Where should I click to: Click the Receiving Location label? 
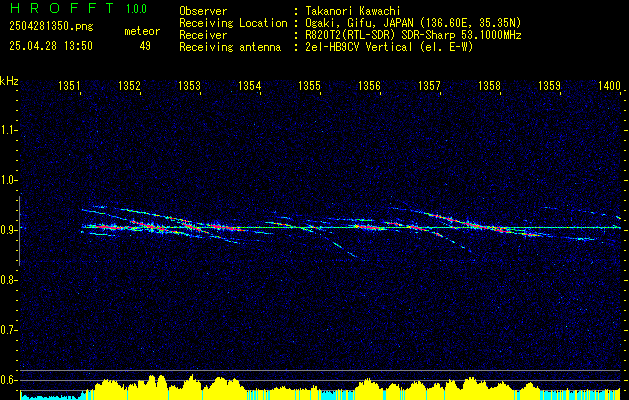(x=233, y=23)
